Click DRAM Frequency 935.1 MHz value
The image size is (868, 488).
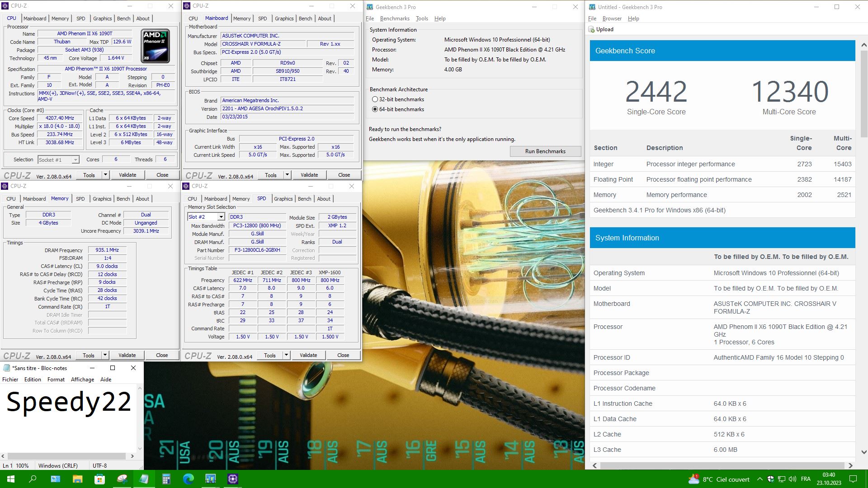point(107,250)
